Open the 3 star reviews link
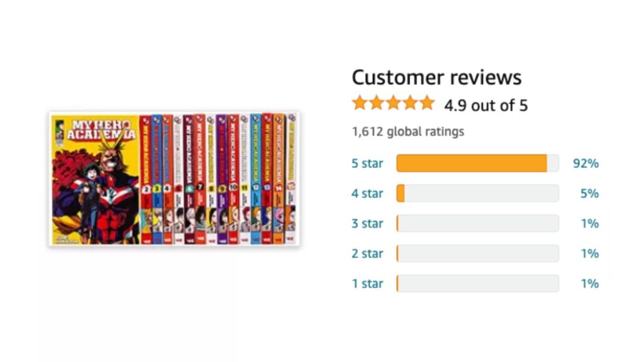The image size is (644, 362). 367,224
